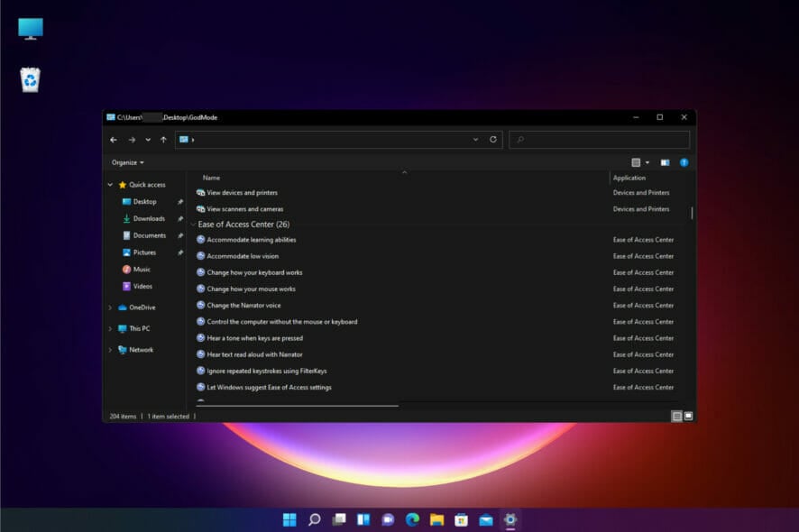Click the change view layout icon
Screen dimensions: 799x532
[x=636, y=162]
